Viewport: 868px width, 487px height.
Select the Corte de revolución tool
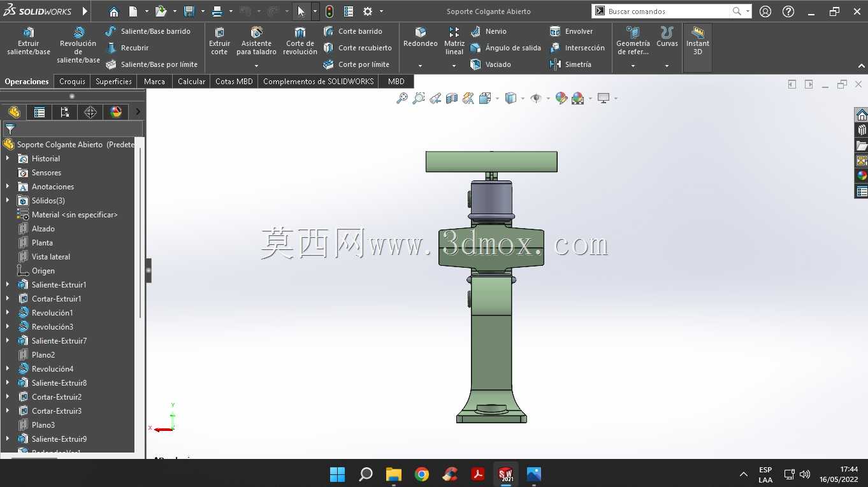300,41
